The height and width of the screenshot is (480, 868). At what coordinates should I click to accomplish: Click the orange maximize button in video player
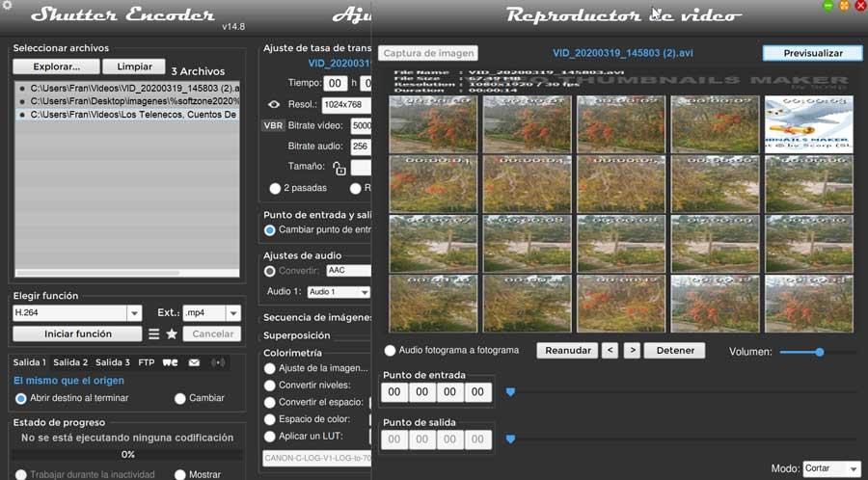(x=845, y=6)
